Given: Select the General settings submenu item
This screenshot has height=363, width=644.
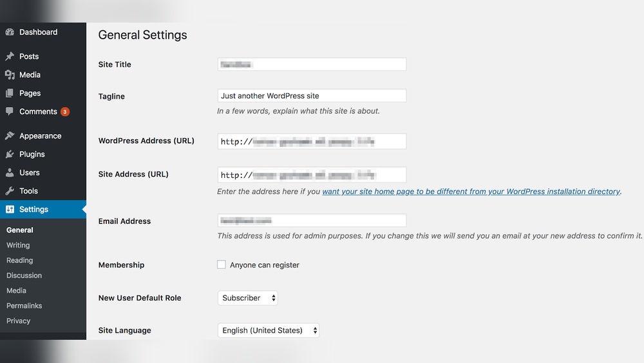Looking at the screenshot, I should pos(20,230).
